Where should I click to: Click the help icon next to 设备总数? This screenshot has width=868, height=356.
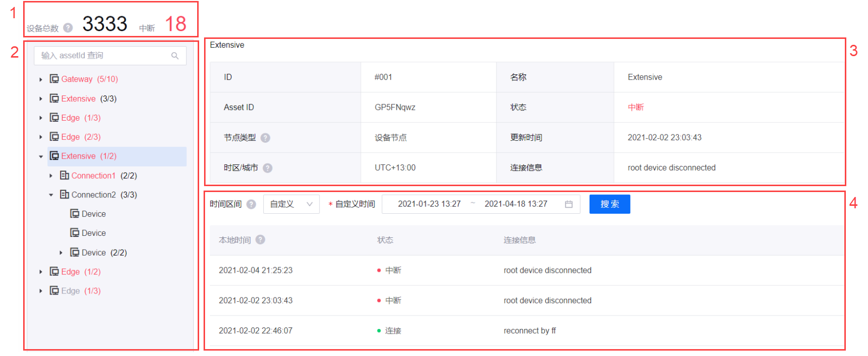click(x=68, y=28)
